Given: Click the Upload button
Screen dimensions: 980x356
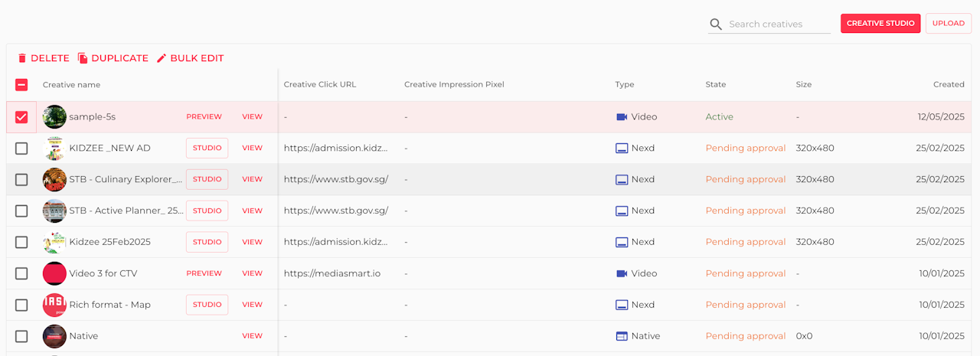Looking at the screenshot, I should coord(949,24).
